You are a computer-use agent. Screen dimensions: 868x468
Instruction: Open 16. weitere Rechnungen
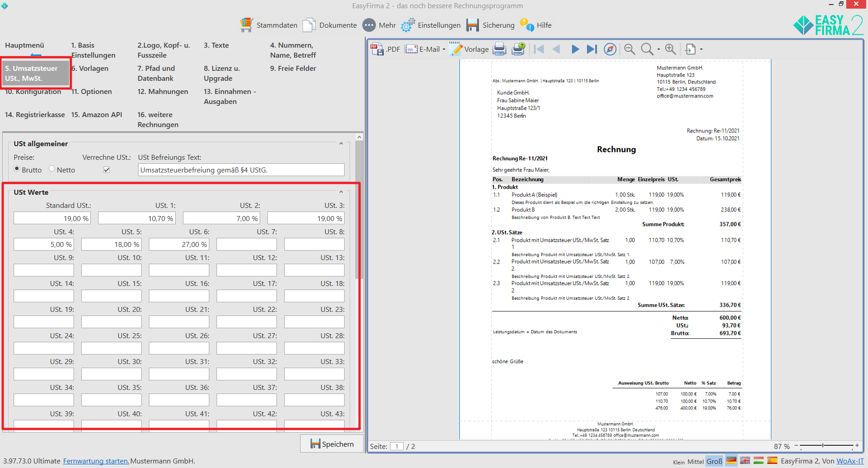coord(158,119)
